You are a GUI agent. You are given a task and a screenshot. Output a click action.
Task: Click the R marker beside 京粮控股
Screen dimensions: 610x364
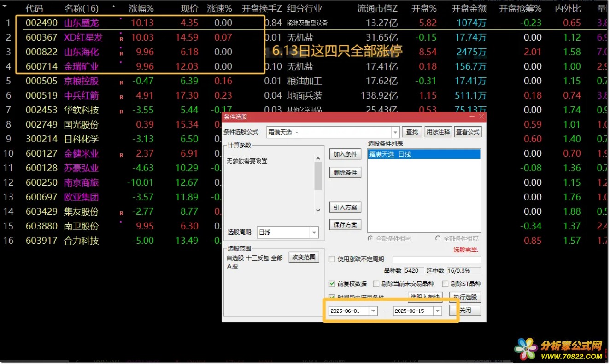[122, 83]
